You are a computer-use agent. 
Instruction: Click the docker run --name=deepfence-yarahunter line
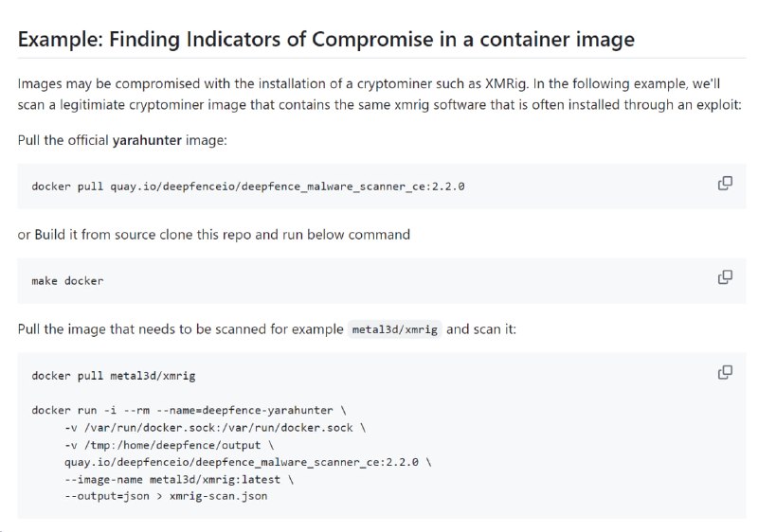click(x=189, y=410)
